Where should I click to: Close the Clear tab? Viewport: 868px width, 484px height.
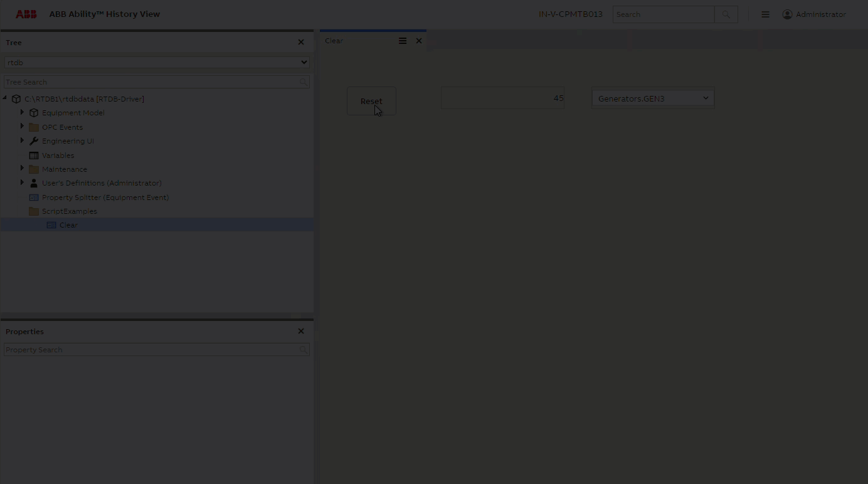pos(419,41)
